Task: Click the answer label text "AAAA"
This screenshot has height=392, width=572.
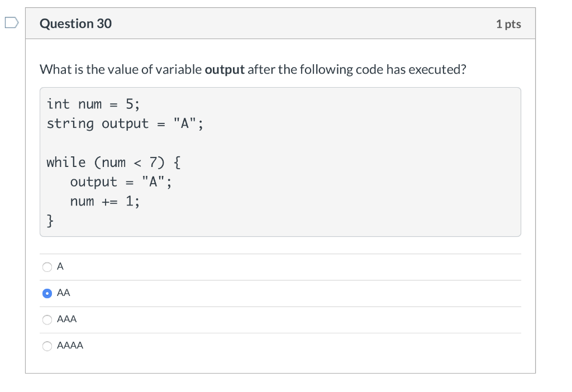Action: [x=70, y=346]
